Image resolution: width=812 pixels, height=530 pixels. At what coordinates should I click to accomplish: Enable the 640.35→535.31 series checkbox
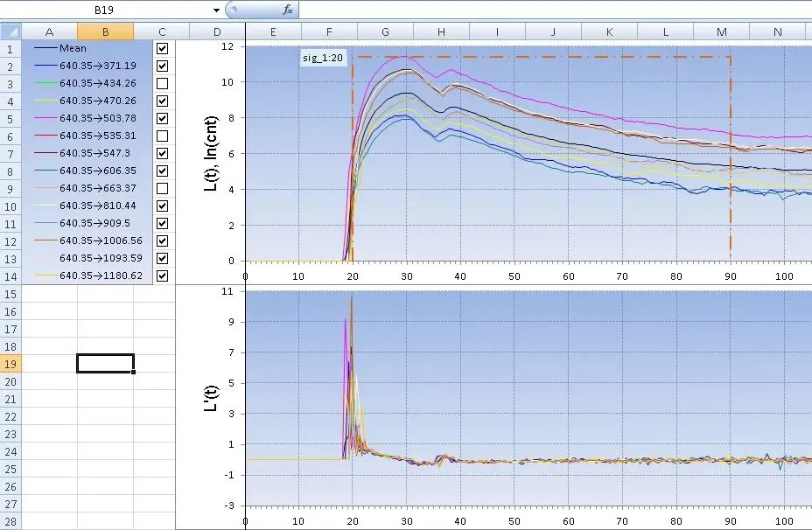pos(162,136)
